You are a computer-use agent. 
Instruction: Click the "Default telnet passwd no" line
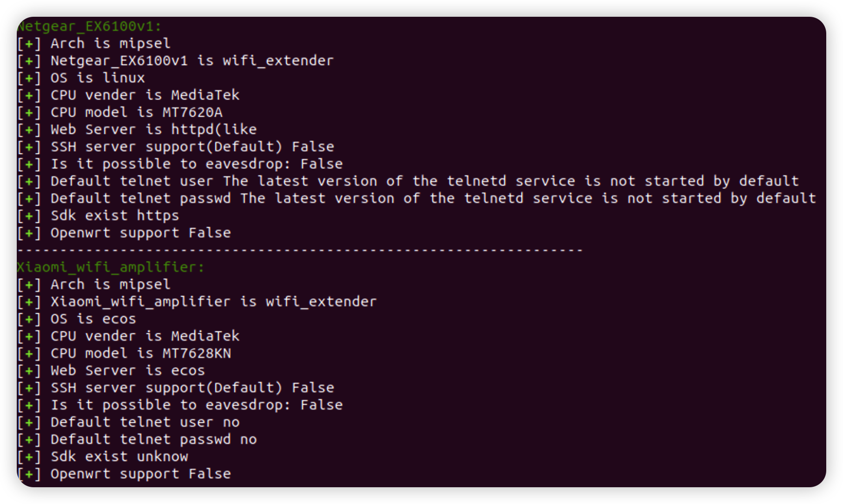click(153, 440)
